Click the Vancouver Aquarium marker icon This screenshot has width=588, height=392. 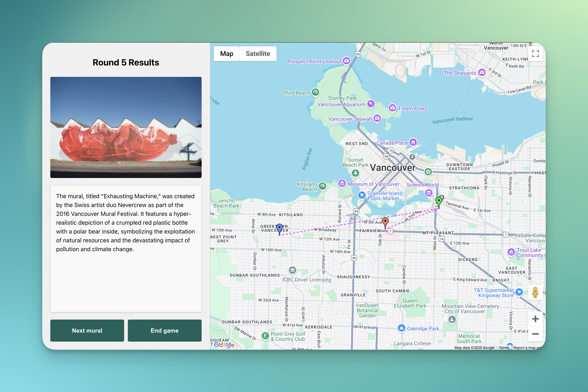pos(371,104)
